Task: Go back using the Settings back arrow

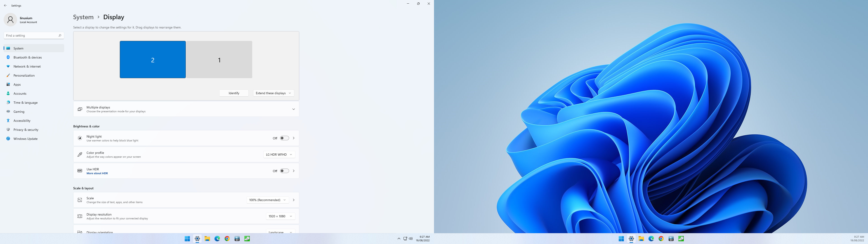Action: (x=5, y=6)
